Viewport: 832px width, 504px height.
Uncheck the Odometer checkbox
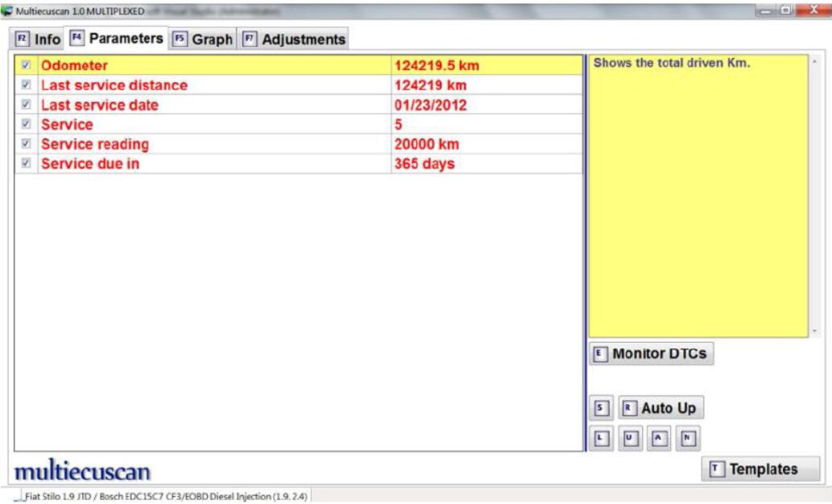click(26, 64)
